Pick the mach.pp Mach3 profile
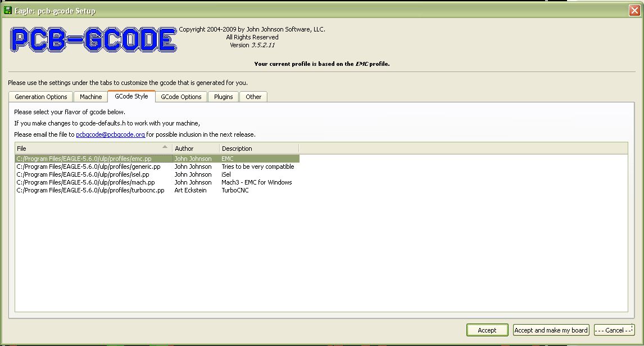This screenshot has width=644, height=346. [85, 182]
